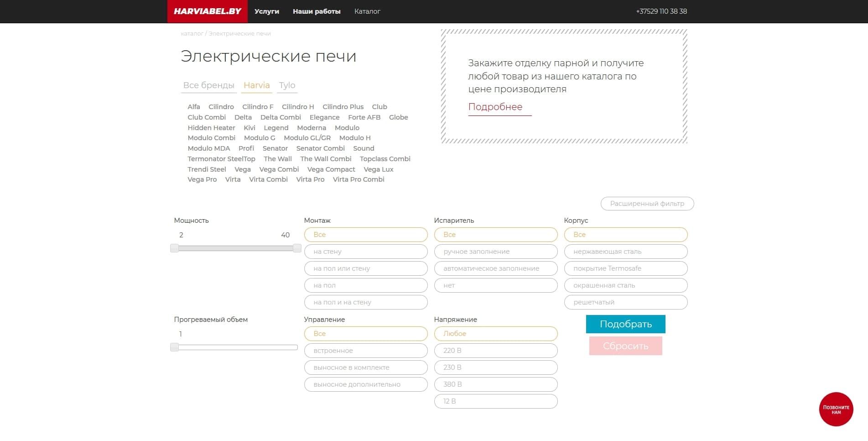Click the Прогреваемый объем slider handle
This screenshot has width=868, height=441.
[175, 347]
